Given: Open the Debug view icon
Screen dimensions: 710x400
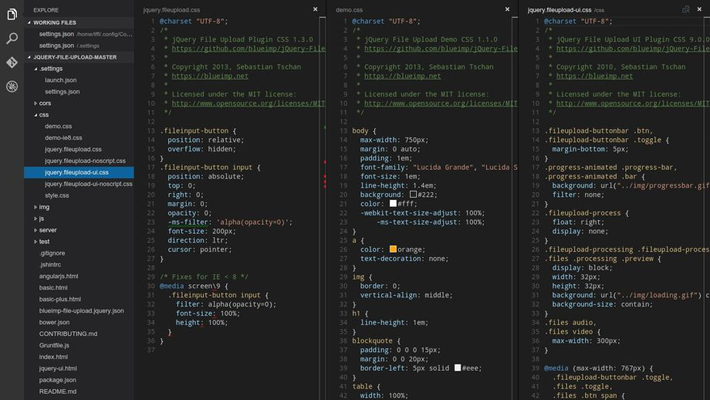Looking at the screenshot, I should (12, 86).
